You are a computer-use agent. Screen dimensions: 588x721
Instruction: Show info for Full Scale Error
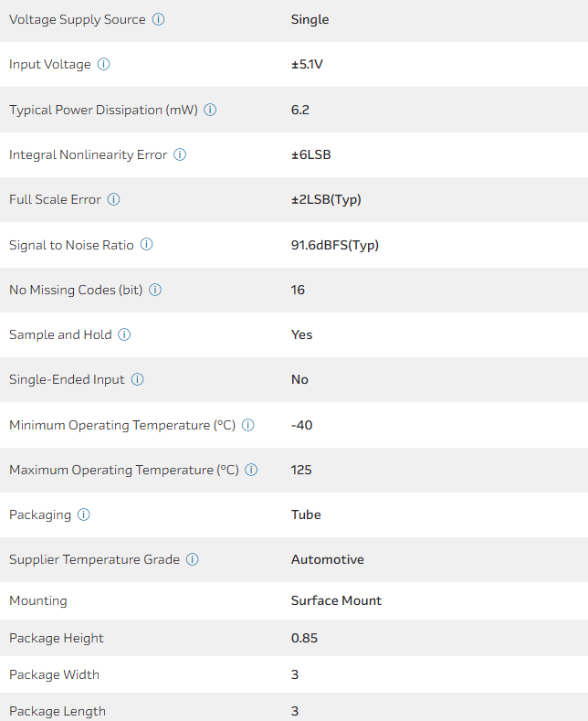coord(114,199)
